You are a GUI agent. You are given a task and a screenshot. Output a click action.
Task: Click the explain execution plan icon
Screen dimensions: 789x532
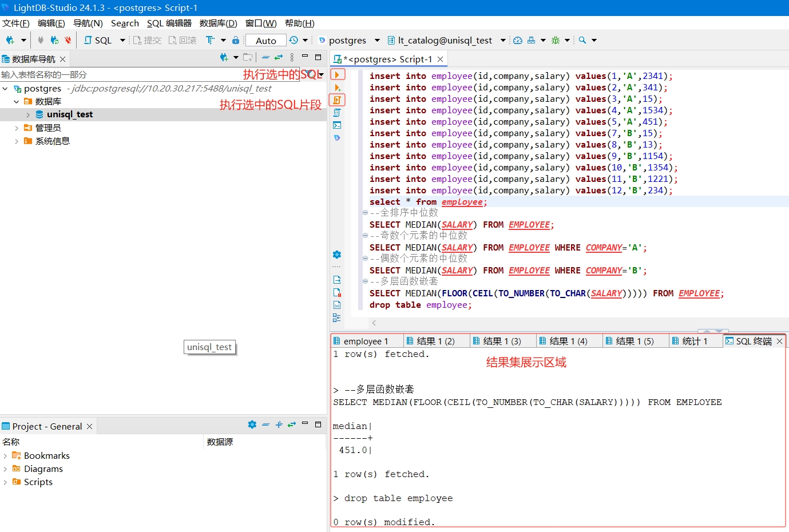tap(337, 113)
